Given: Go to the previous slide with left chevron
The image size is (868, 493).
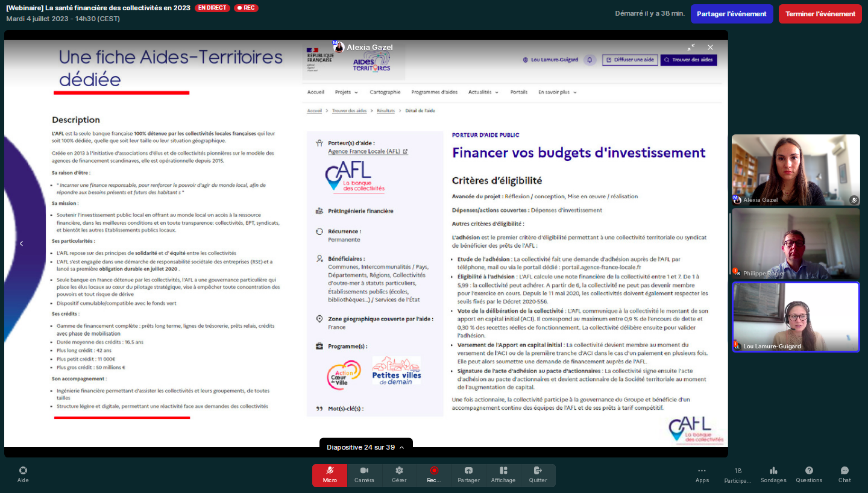Looking at the screenshot, I should [21, 243].
